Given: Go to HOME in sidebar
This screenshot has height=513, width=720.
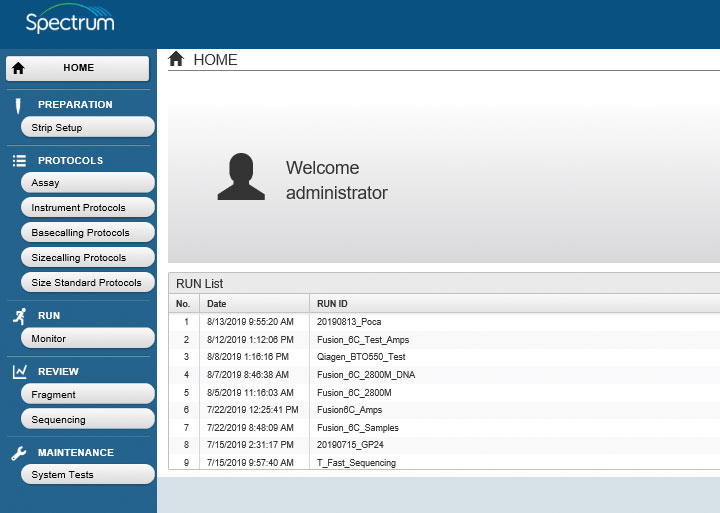Looking at the screenshot, I should pos(78,68).
